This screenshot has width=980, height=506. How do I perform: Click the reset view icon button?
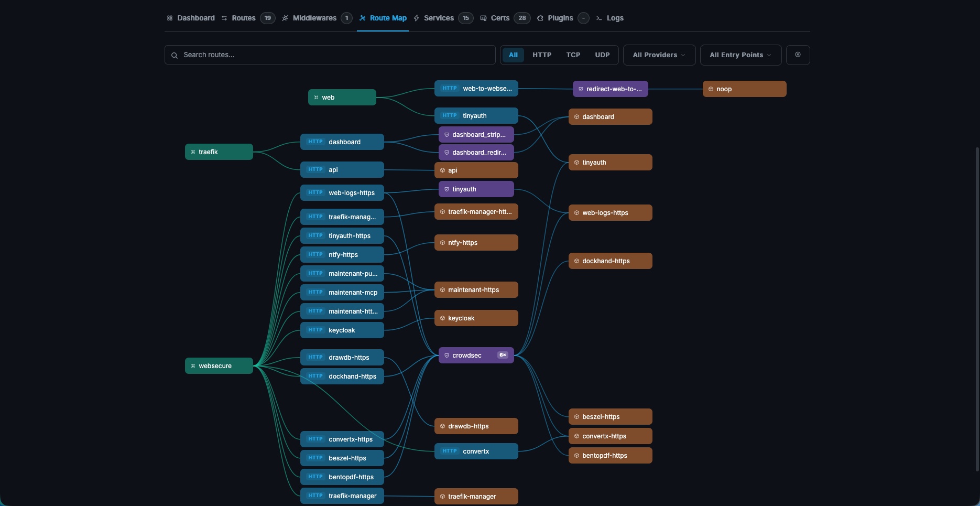pyautogui.click(x=798, y=55)
